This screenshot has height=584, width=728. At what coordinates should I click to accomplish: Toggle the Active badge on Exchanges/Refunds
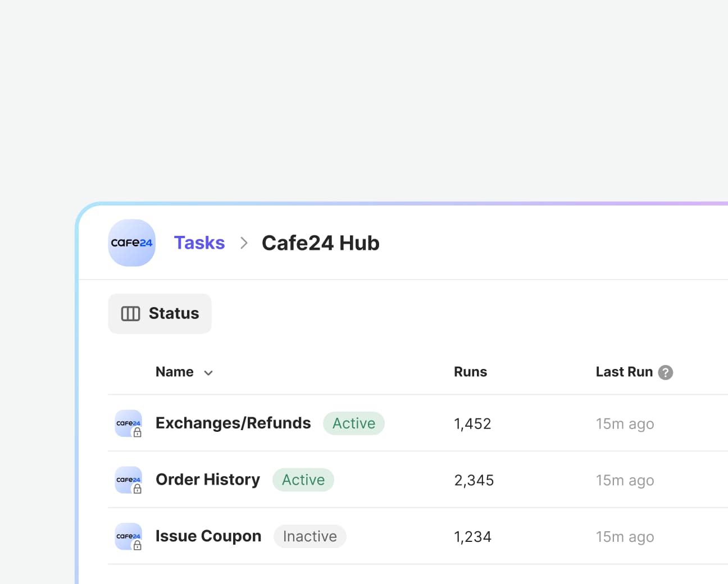point(353,423)
